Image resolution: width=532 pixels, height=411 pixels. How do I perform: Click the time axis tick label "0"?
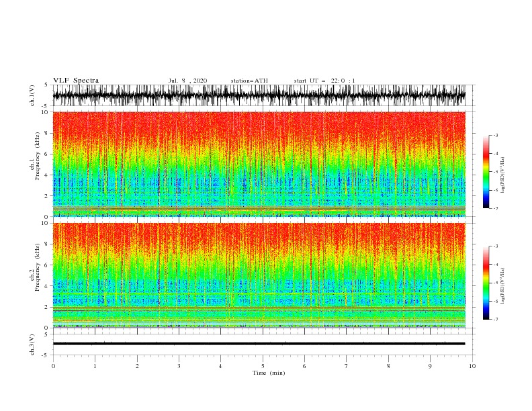(x=53, y=366)
